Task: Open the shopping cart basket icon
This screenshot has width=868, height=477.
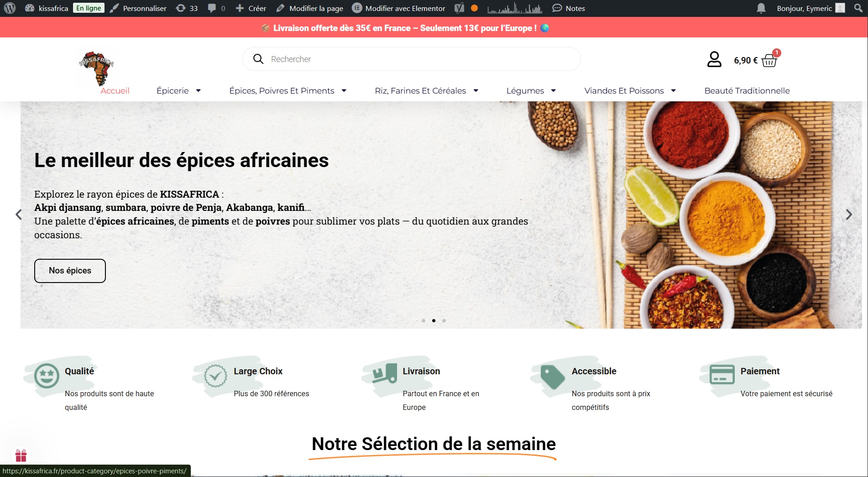Action: [769, 60]
